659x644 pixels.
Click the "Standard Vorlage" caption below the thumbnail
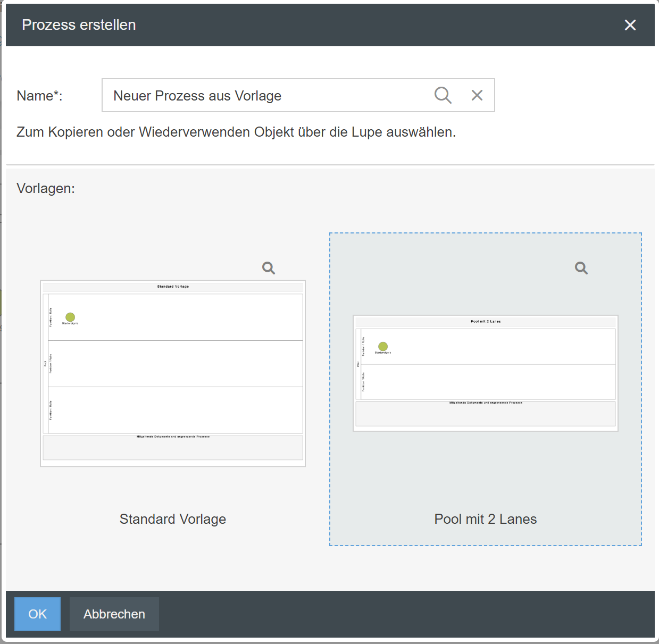coord(173,519)
